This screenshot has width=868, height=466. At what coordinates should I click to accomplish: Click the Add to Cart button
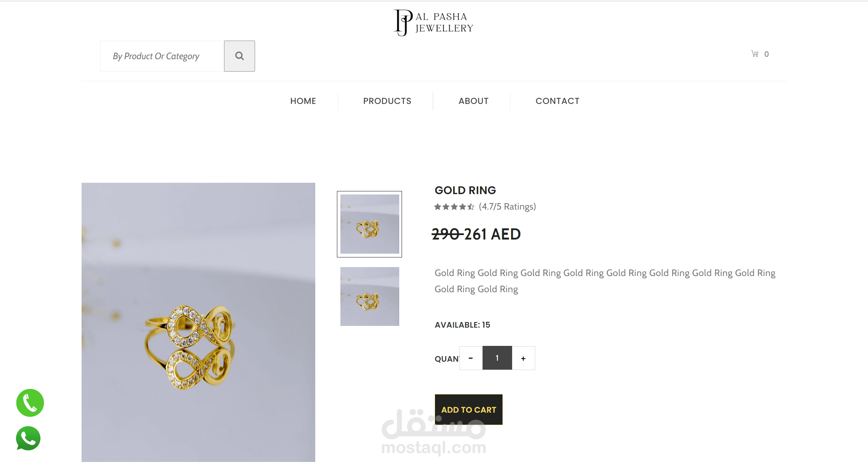[x=468, y=410]
